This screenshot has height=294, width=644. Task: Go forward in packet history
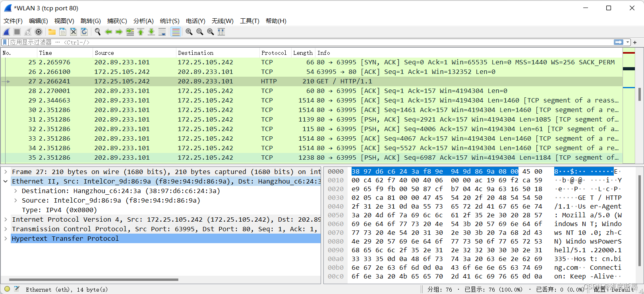coord(119,32)
